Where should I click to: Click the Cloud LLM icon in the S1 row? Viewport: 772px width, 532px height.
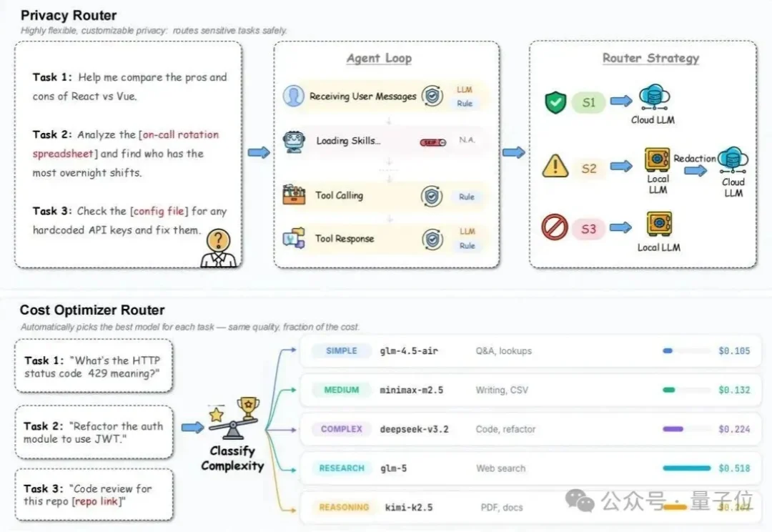[653, 98]
